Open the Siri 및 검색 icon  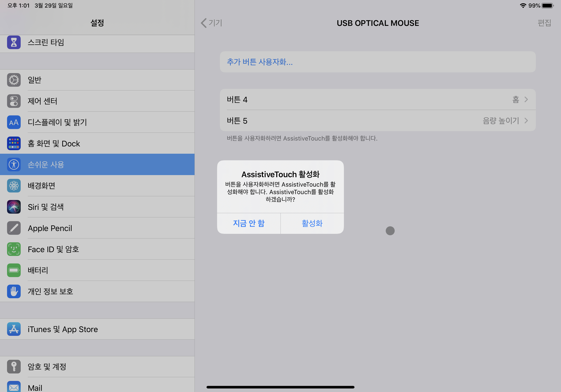[x=14, y=207]
